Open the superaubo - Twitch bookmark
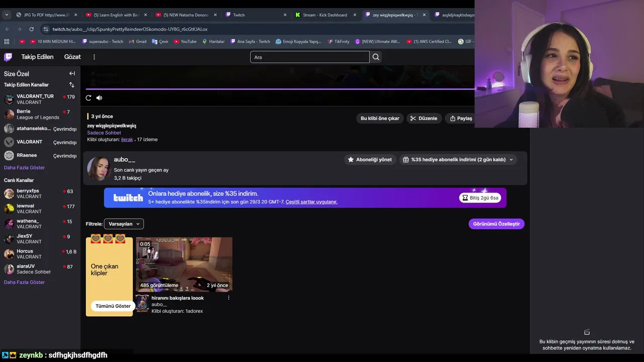Viewport: 644px width, 362px height. [x=103, y=41]
